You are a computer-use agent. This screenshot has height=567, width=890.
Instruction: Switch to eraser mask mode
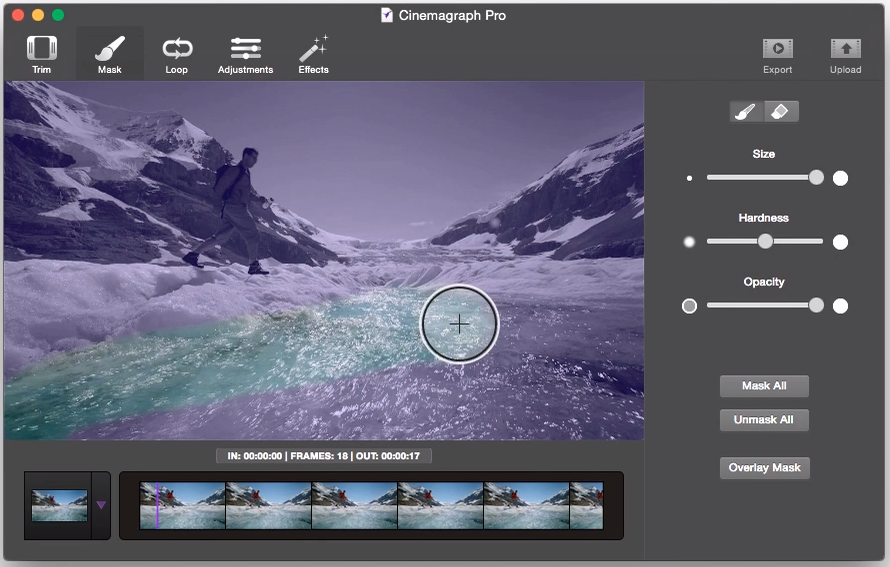(781, 112)
